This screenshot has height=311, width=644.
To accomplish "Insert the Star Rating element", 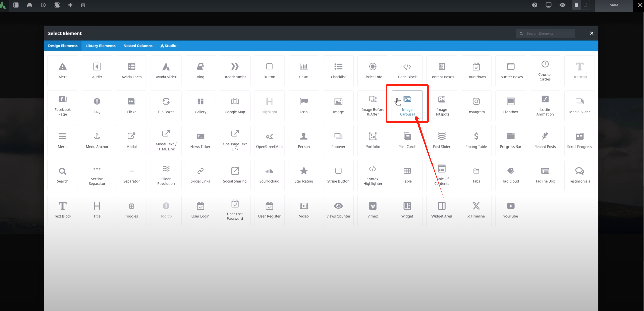I will pos(304,175).
